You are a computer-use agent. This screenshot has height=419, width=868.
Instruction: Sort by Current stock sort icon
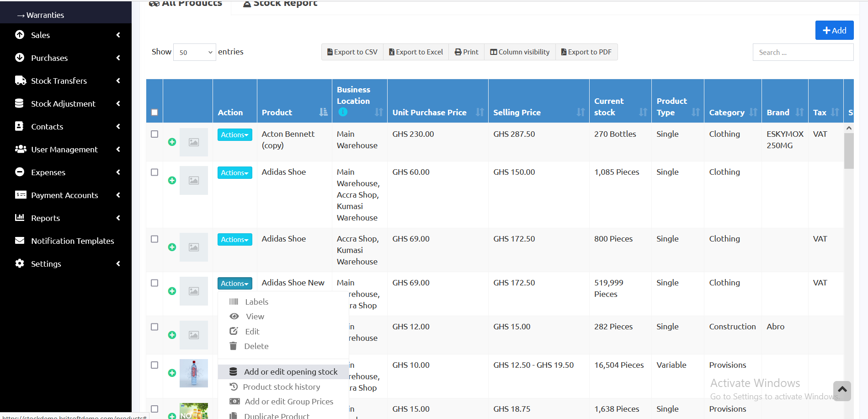[643, 112]
